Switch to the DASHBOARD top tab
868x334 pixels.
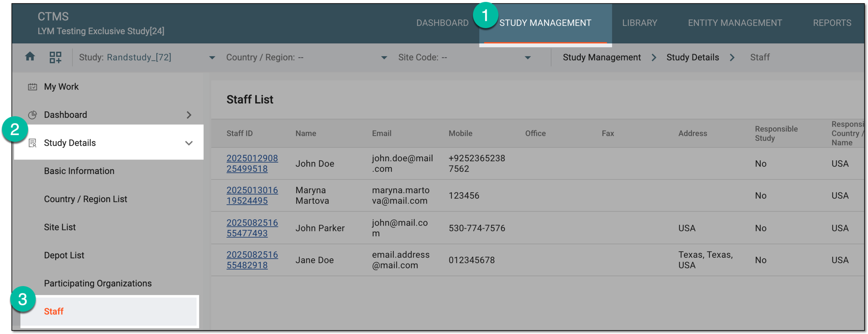(442, 23)
